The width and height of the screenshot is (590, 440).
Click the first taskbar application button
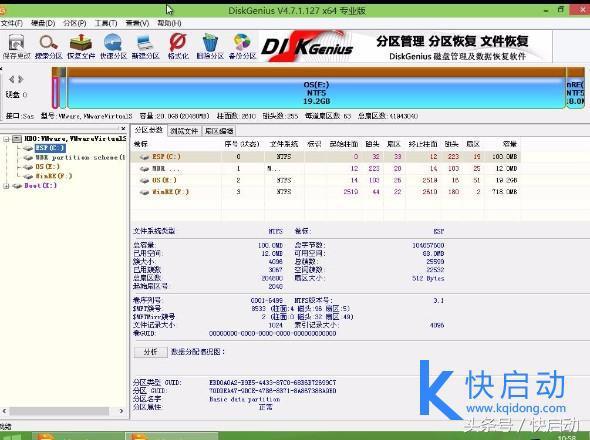click(x=77, y=436)
